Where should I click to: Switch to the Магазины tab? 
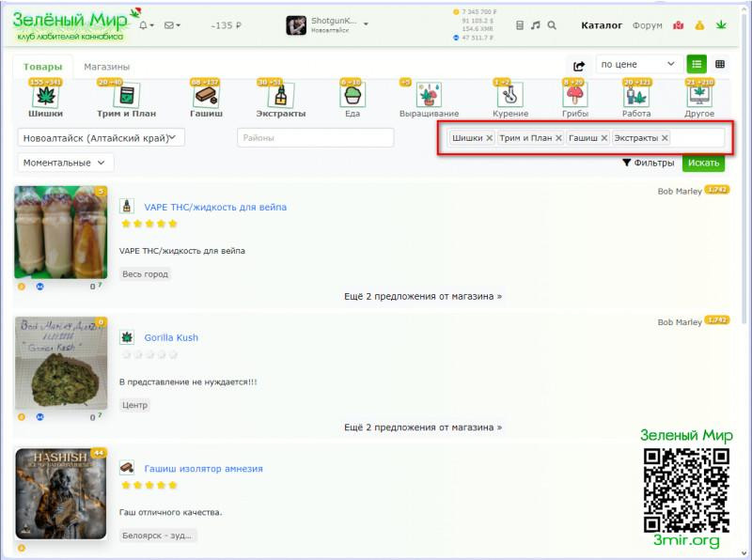click(106, 67)
